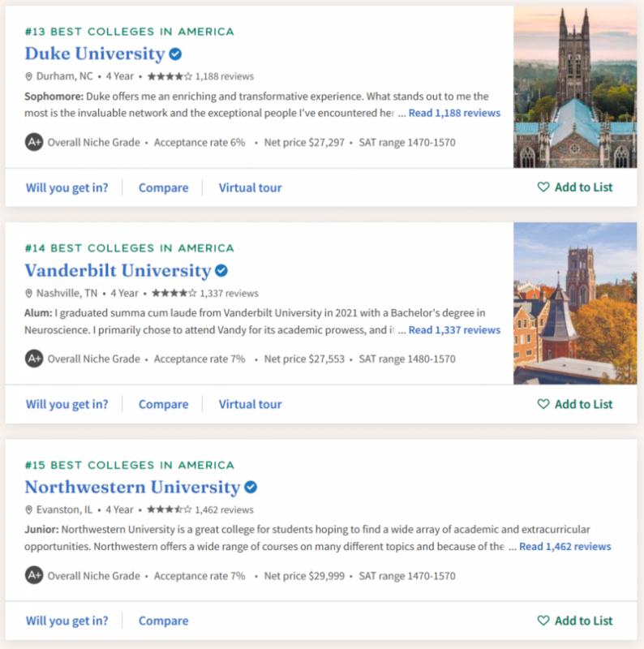The image size is (644, 649).
Task: Click the #15 Best Colleges in America heading
Action: 130,465
